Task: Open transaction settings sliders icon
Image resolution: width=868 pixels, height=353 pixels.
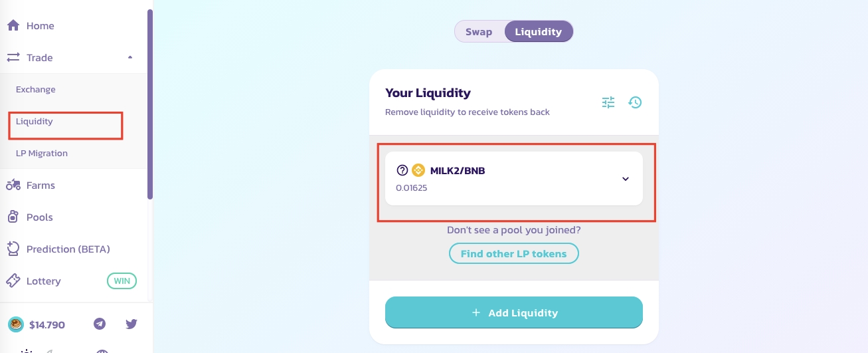Action: click(608, 102)
